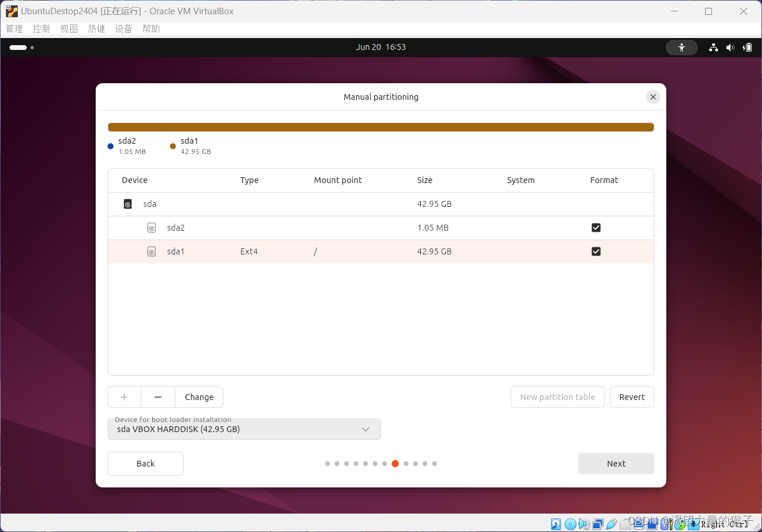The image size is (762, 532).
Task: Open the 设备 menu
Action: 124,29
